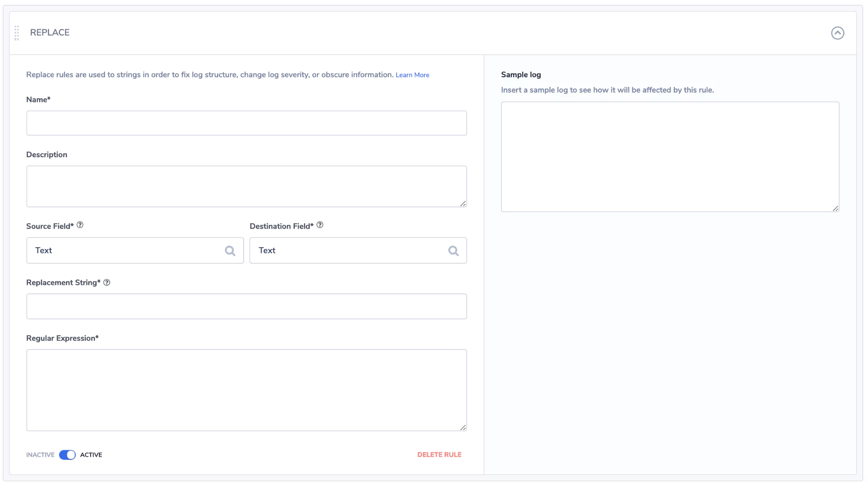Screen dimensions: 868x485
Task: Click the DELETE RULE button
Action: coord(439,455)
